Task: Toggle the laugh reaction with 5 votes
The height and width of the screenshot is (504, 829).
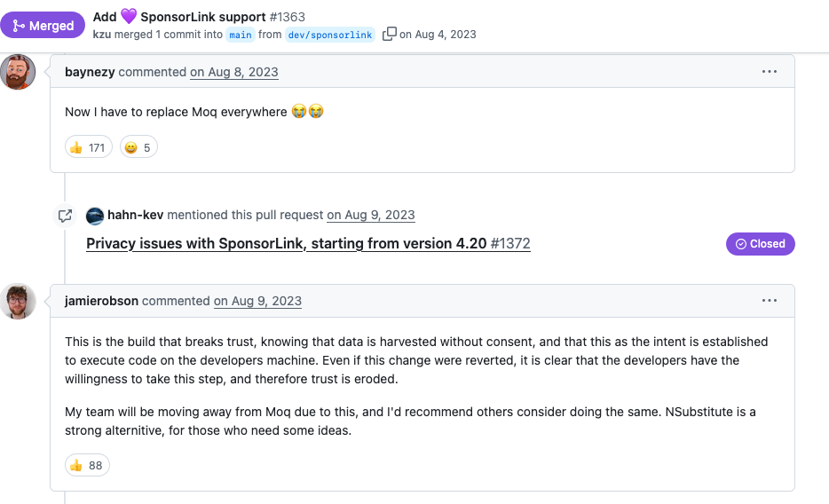Action: pos(138,147)
